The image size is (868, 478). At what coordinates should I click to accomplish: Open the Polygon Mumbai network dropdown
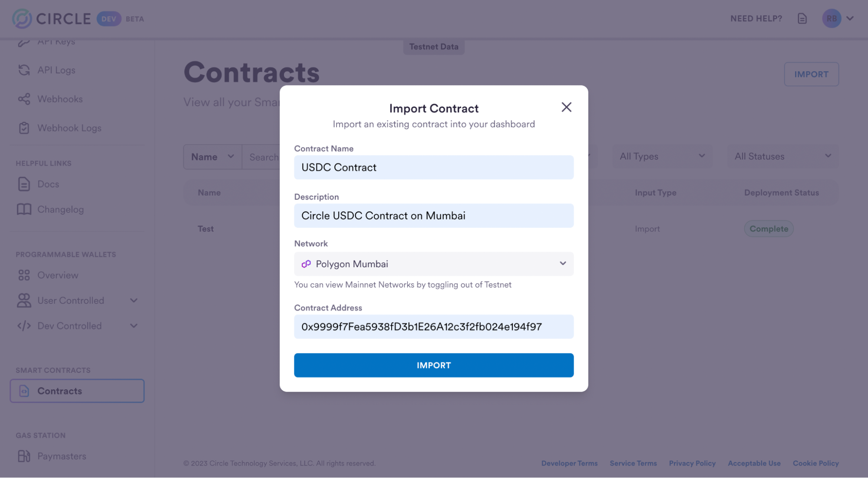[x=433, y=264]
